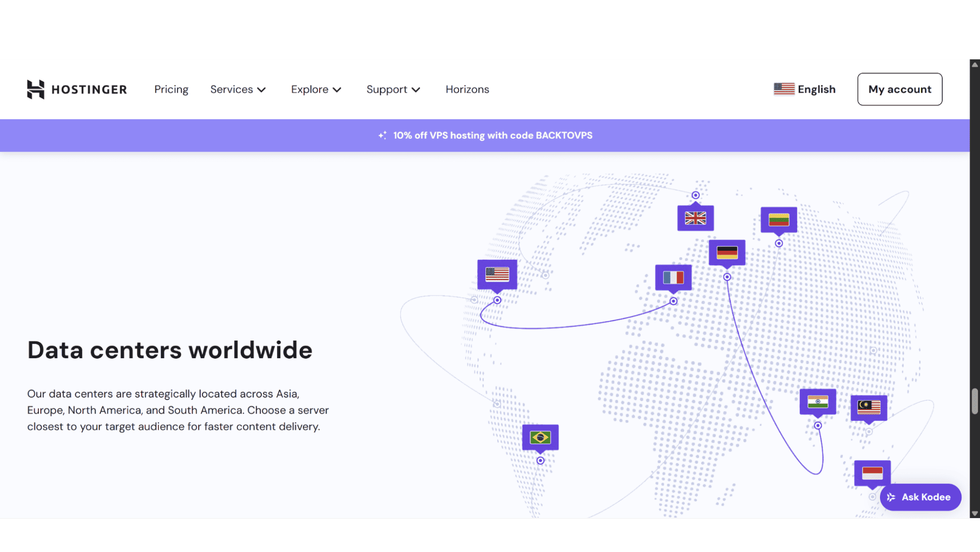Select the United States flag marker on map
Screen dimensions: 980x552
pyautogui.click(x=497, y=274)
